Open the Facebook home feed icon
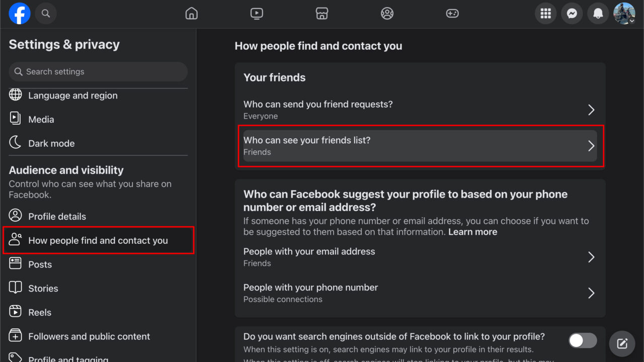The height and width of the screenshot is (362, 644). (191, 14)
